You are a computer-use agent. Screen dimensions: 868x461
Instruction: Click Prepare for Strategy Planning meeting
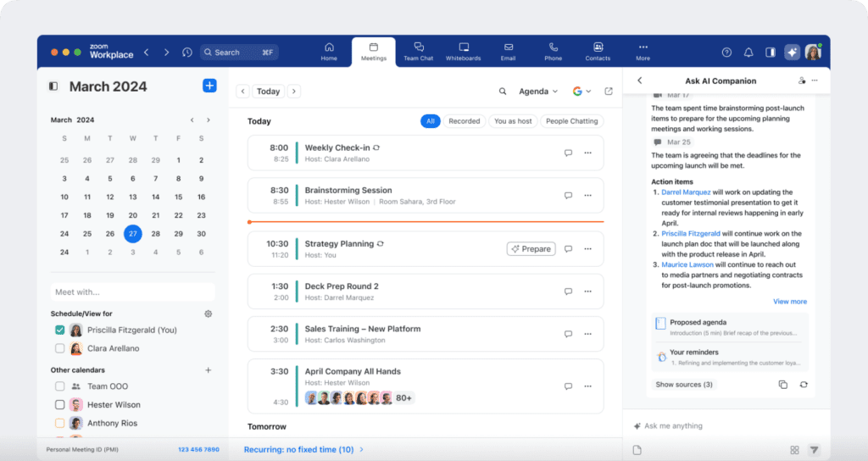[x=531, y=249]
